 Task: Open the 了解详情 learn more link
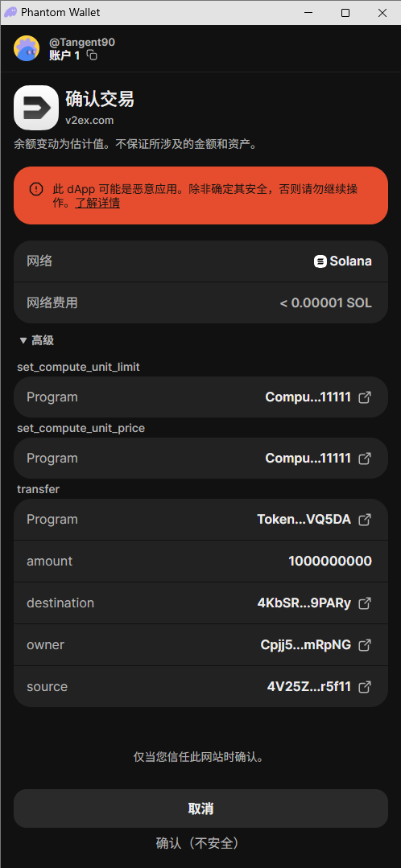[97, 204]
